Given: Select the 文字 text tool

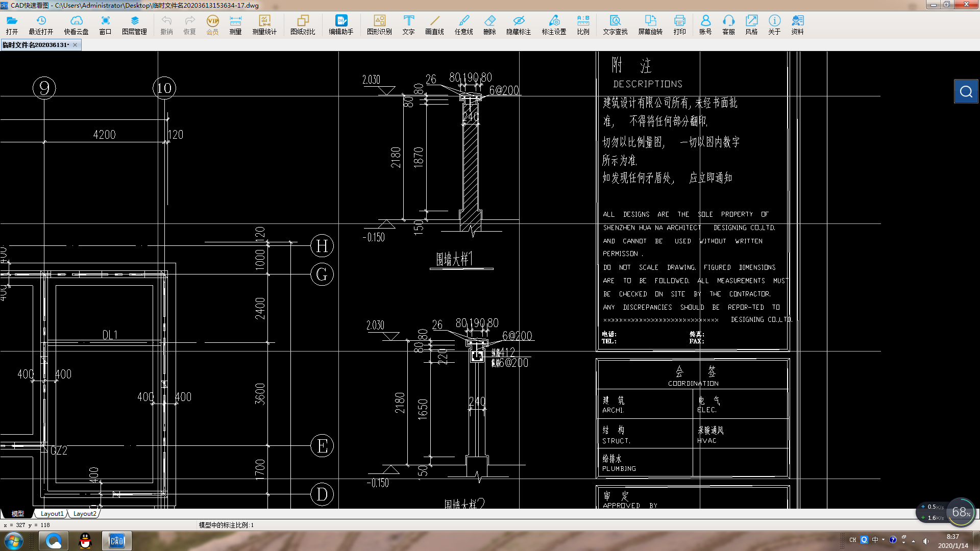Looking at the screenshot, I should click(x=408, y=24).
